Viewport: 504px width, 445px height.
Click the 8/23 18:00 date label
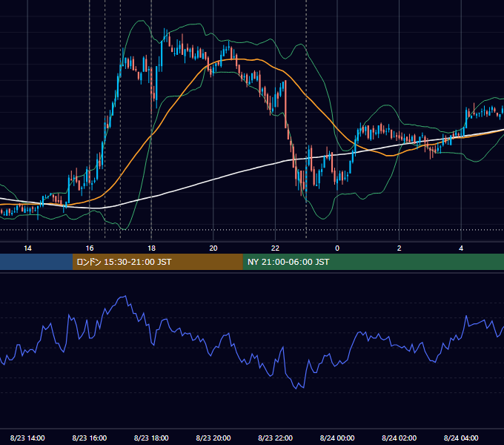(x=151, y=438)
